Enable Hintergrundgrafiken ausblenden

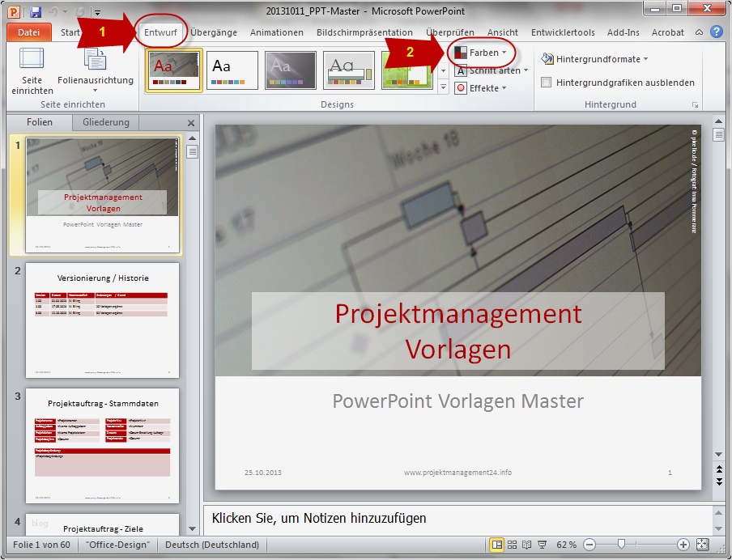click(546, 82)
